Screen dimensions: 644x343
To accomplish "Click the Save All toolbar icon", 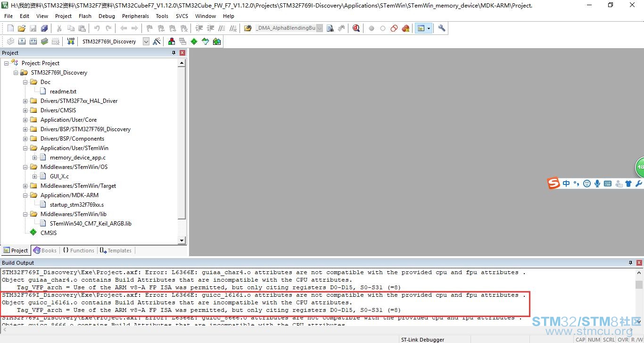I will click(x=44, y=28).
